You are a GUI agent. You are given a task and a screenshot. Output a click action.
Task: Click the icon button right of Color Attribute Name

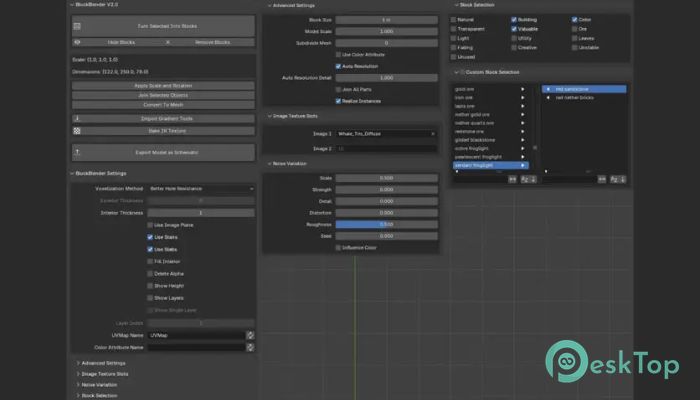[250, 347]
